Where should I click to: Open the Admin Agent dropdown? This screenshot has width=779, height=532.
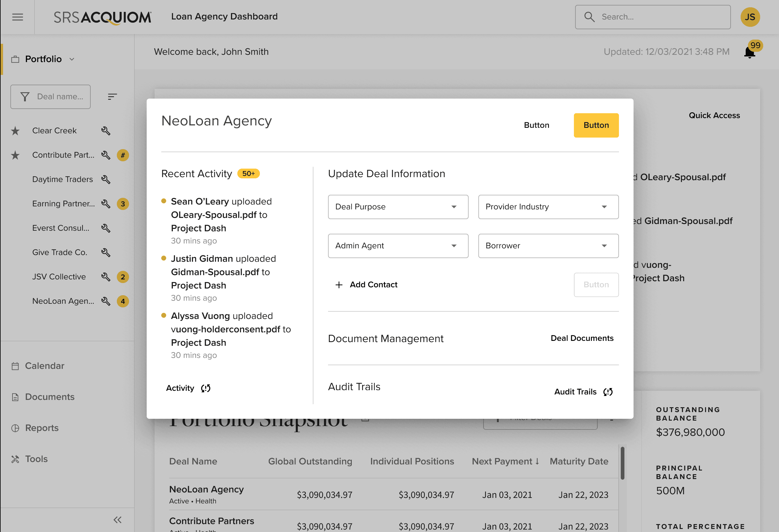(x=398, y=246)
